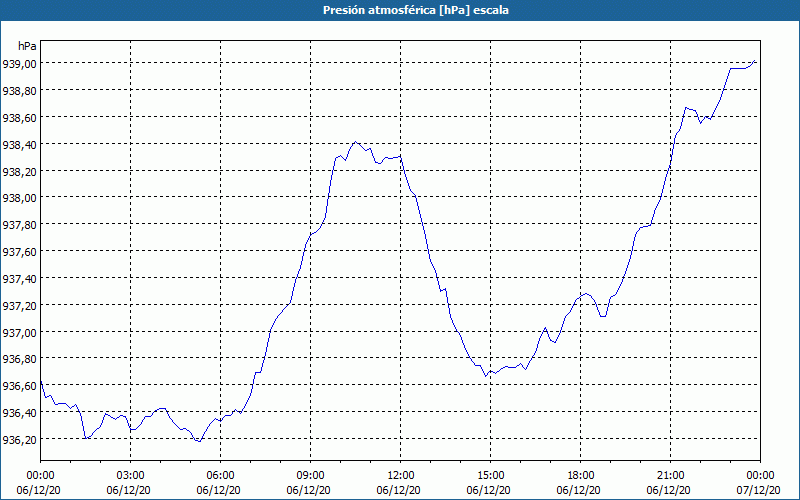The height and width of the screenshot is (500, 800).
Task: Click the 936,60 y-axis label
Action: coord(19,386)
